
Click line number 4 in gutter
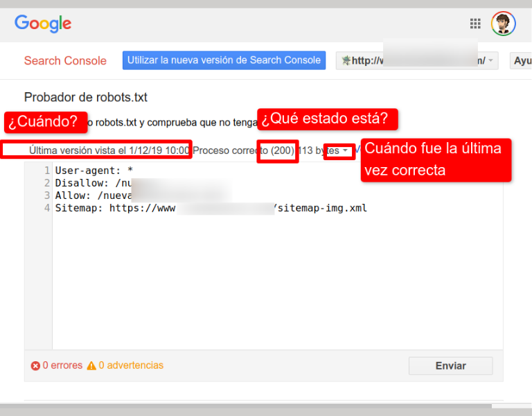47,208
